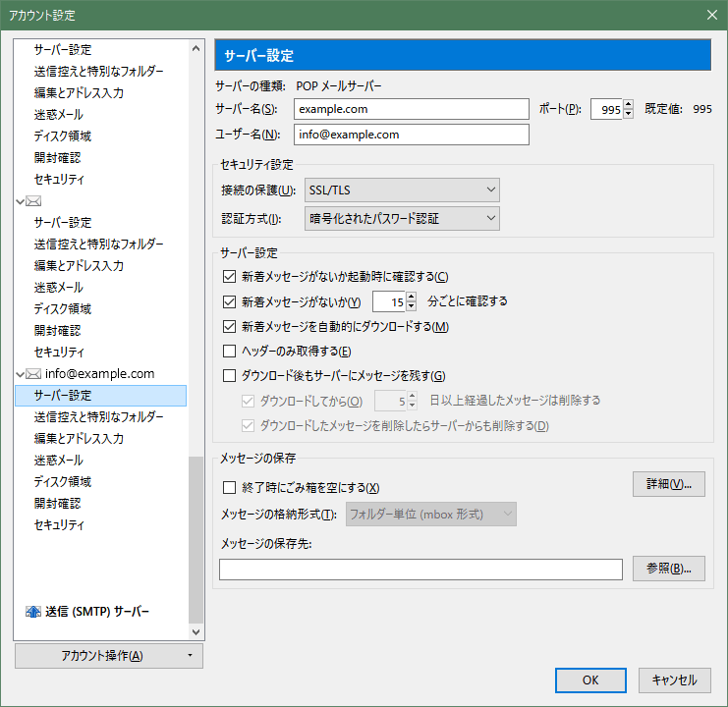728x707 pixels.
Task: Enable ヘッダーのみ取得する checkbox
Action: (x=230, y=352)
